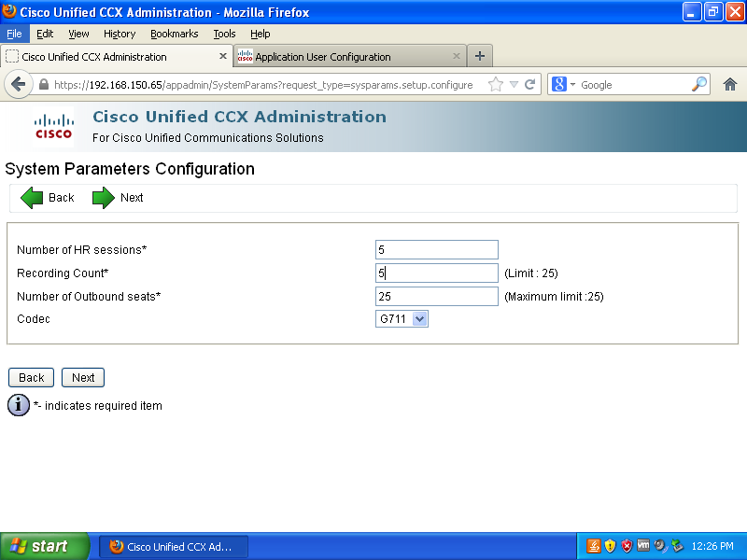Click the padlock site identity icon

click(44, 85)
